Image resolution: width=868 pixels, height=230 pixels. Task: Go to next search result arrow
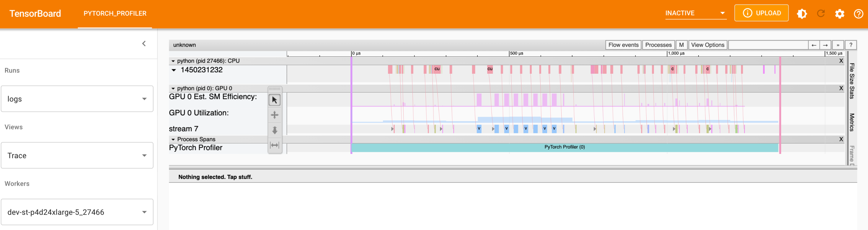[x=825, y=45]
